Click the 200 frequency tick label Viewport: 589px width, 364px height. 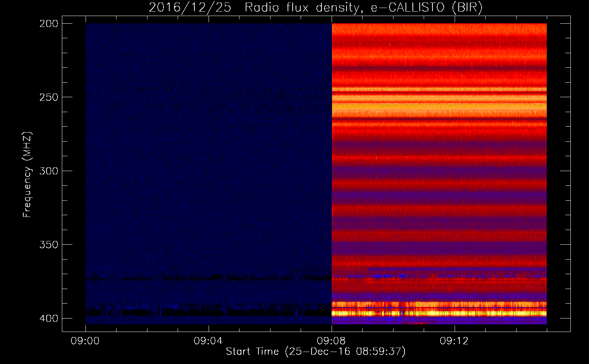49,24
